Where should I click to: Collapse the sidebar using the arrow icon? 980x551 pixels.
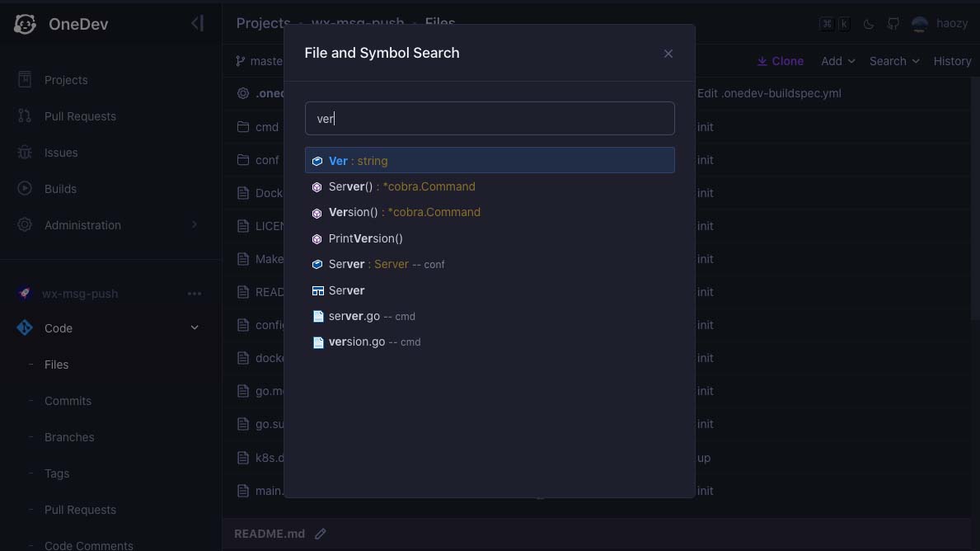coord(197,24)
